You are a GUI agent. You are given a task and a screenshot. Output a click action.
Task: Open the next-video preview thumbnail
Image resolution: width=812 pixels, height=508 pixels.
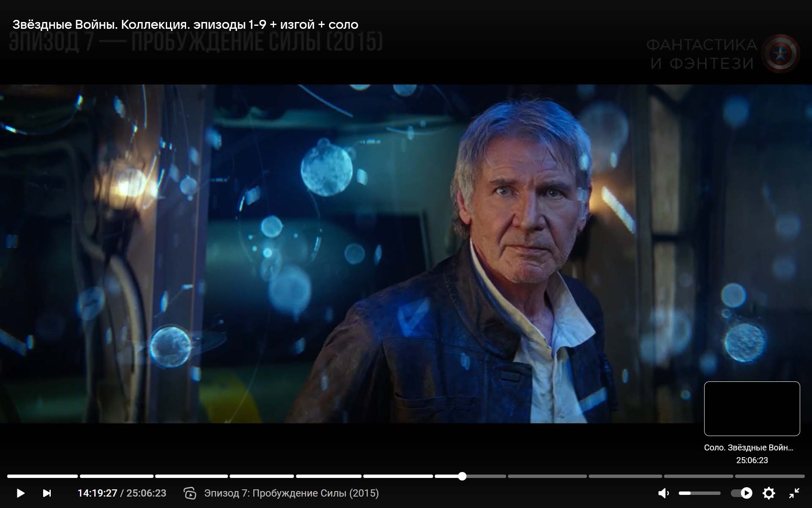pyautogui.click(x=752, y=409)
